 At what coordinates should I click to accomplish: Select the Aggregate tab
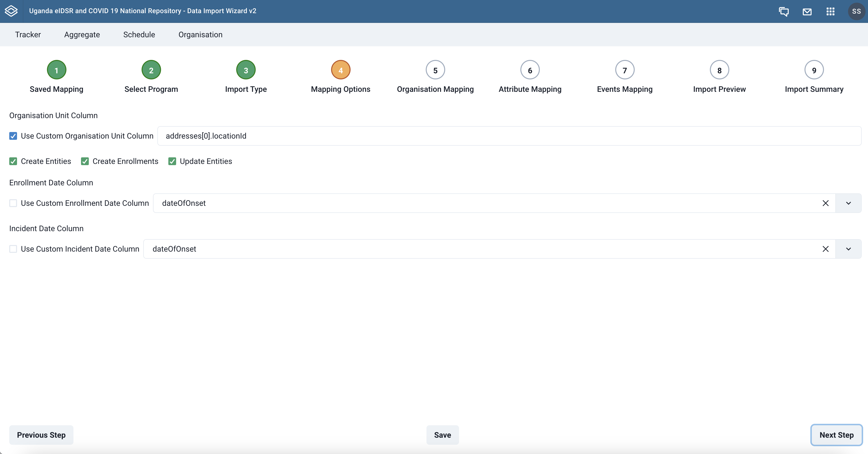(82, 35)
